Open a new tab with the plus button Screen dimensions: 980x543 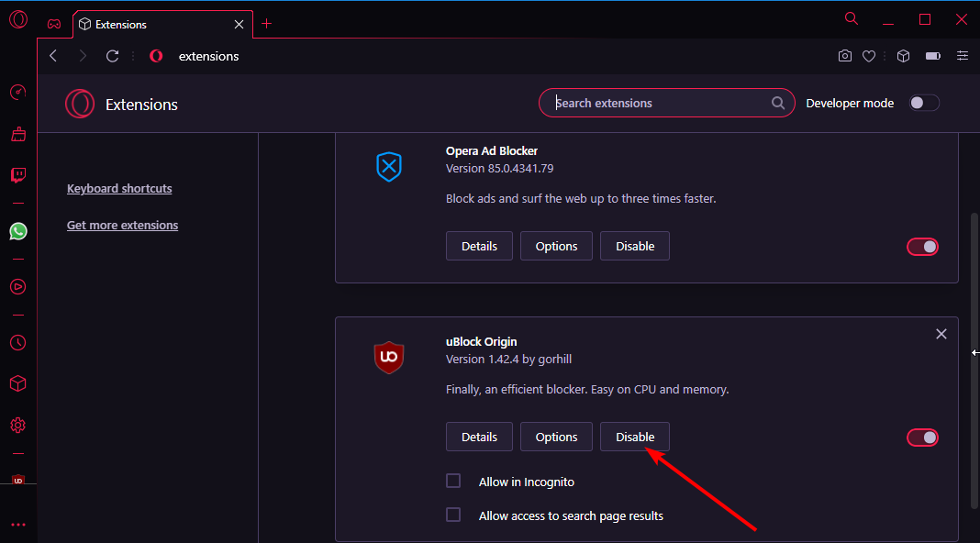click(x=267, y=24)
